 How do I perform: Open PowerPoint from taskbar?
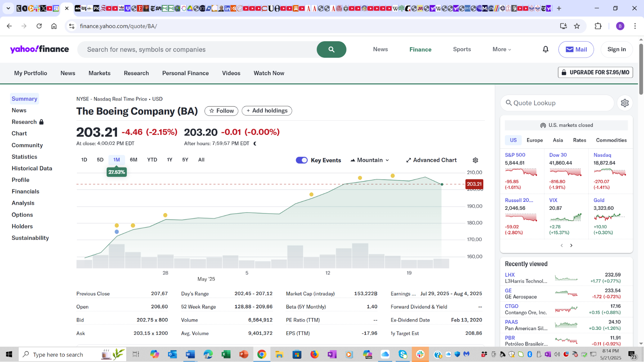pyautogui.click(x=244, y=354)
